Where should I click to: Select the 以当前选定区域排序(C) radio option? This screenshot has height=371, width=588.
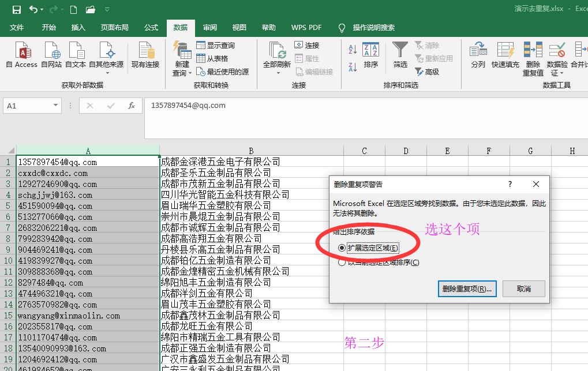coord(379,263)
